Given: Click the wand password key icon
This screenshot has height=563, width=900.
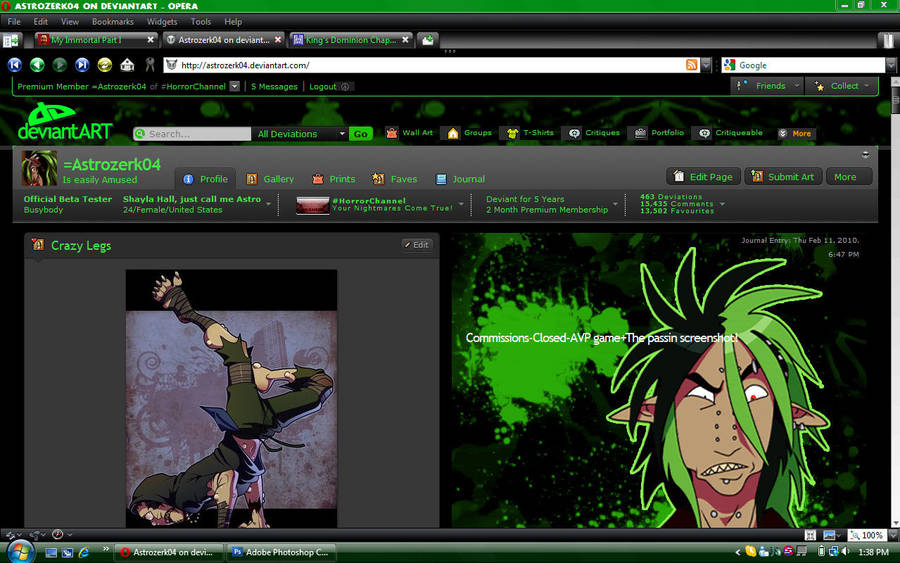Looking at the screenshot, I should (x=150, y=65).
